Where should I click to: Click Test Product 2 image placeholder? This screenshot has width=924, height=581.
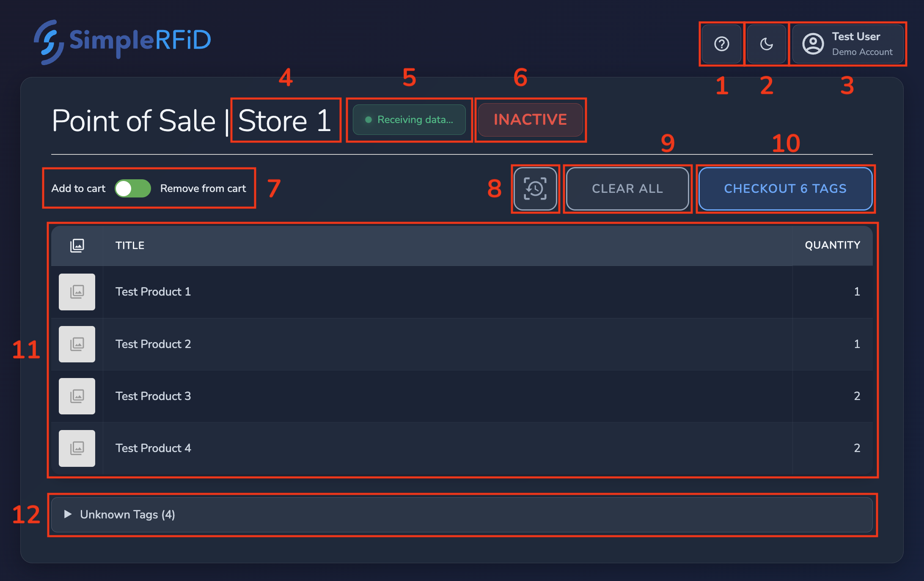point(77,344)
